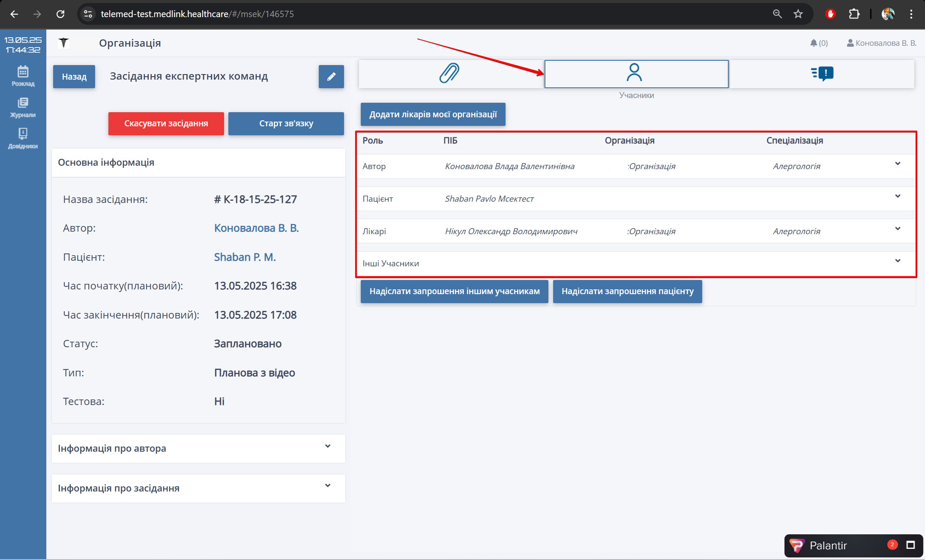
Task: Expand the Пацієнт participant row
Action: (x=898, y=196)
